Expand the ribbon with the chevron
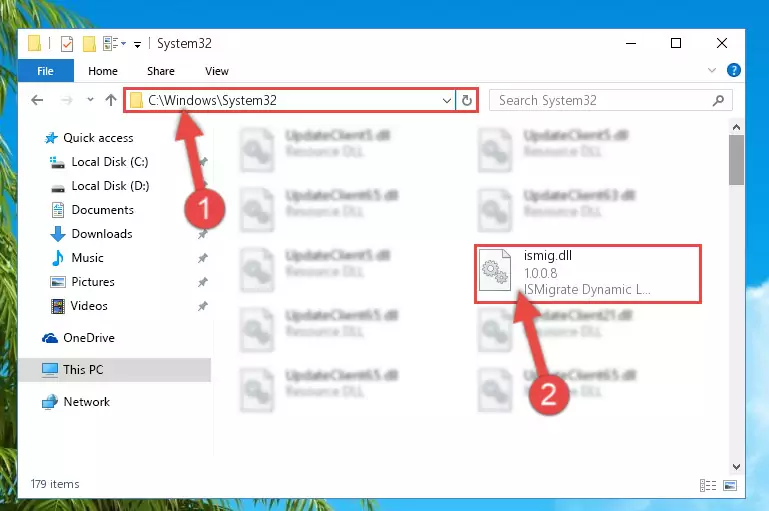This screenshot has height=511, width=769. coord(712,71)
